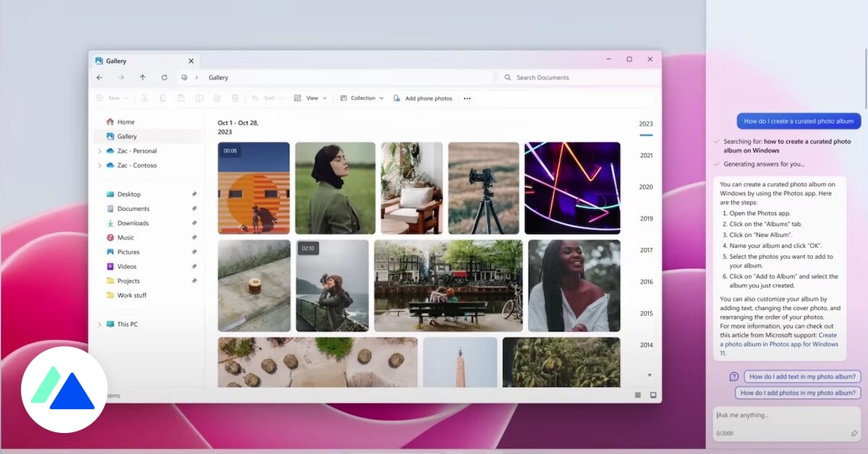Open the three-dot more options menu

pyautogui.click(x=467, y=98)
